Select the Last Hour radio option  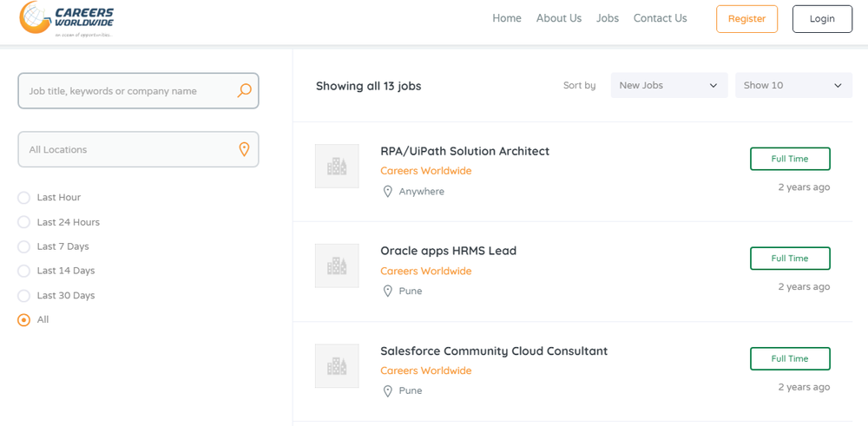tap(24, 198)
